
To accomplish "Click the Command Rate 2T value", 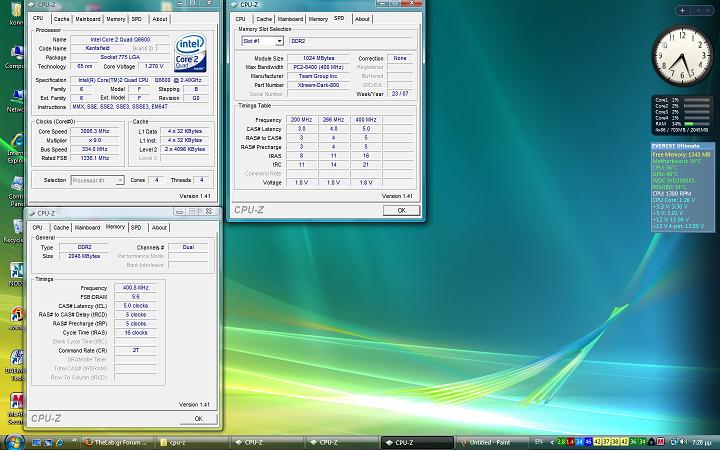I will pos(135,350).
